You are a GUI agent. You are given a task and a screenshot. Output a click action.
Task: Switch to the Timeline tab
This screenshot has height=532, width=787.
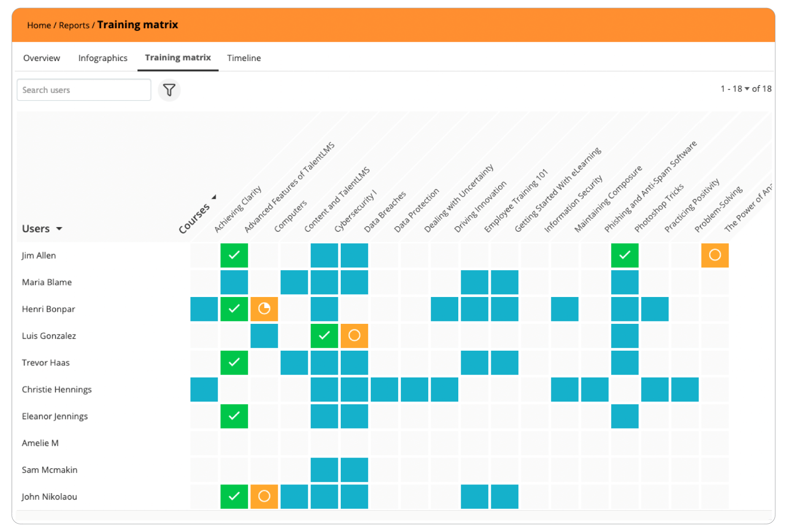coord(244,58)
